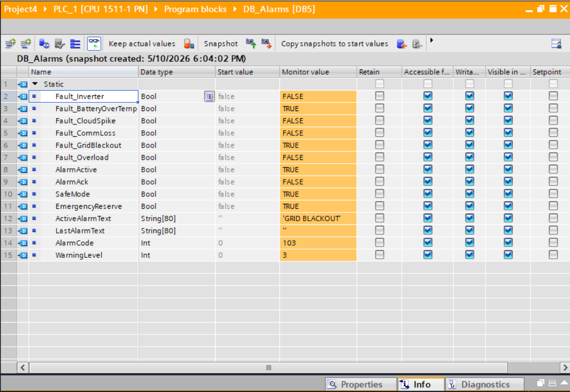This screenshot has width=570, height=392.
Task: Toggle Accessible checkbox for ActiveAlarmText
Action: [428, 218]
